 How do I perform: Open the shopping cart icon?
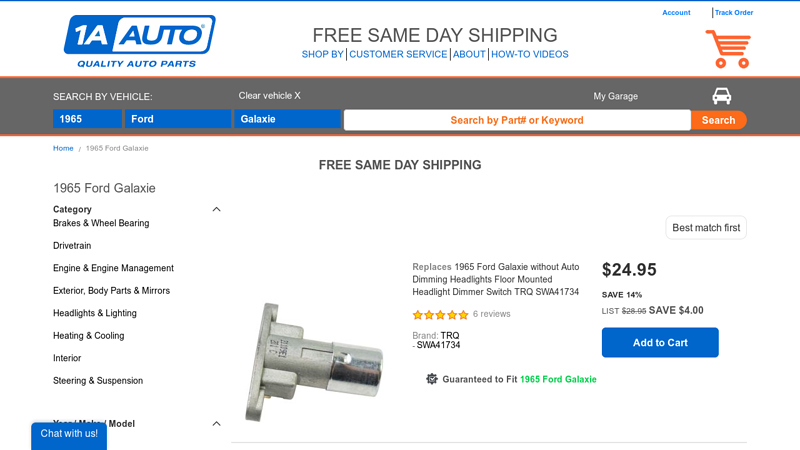click(728, 48)
